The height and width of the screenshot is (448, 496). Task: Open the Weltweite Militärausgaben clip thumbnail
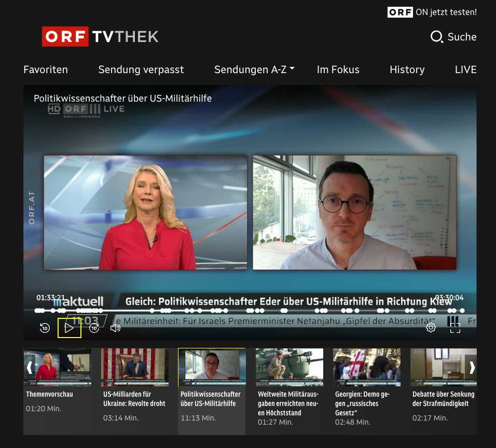[290, 367]
